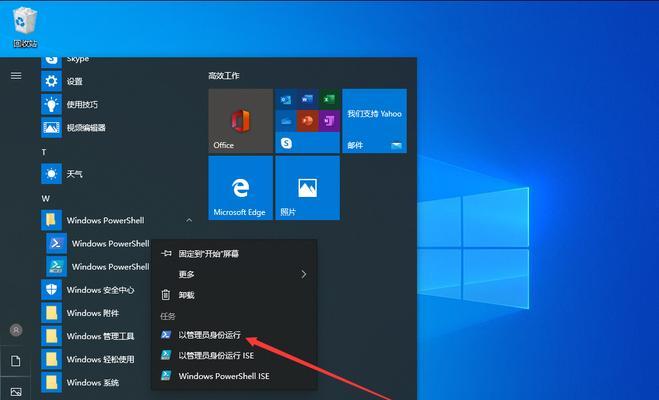Launch the Video Editor app icon
Image resolution: width=659 pixels, height=400 pixels.
click(51, 127)
